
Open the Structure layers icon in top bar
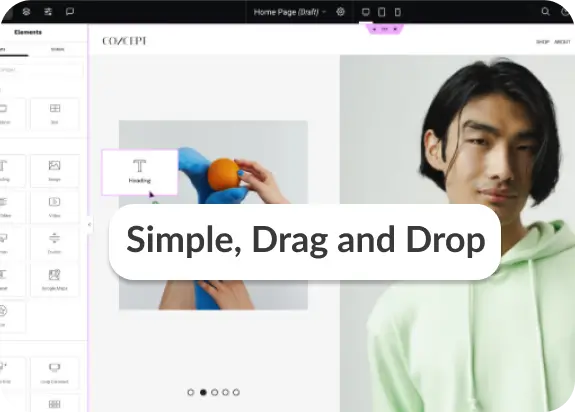26,12
